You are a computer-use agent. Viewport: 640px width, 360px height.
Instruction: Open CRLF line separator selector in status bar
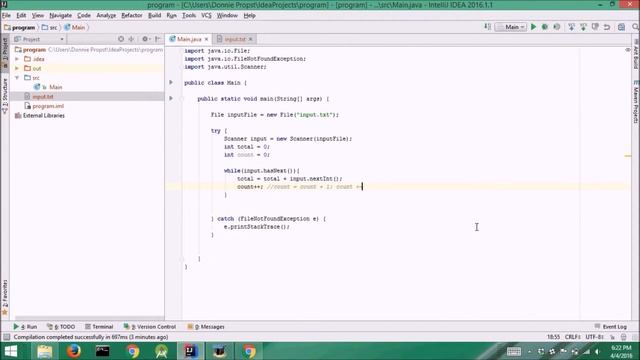pyautogui.click(x=573, y=337)
